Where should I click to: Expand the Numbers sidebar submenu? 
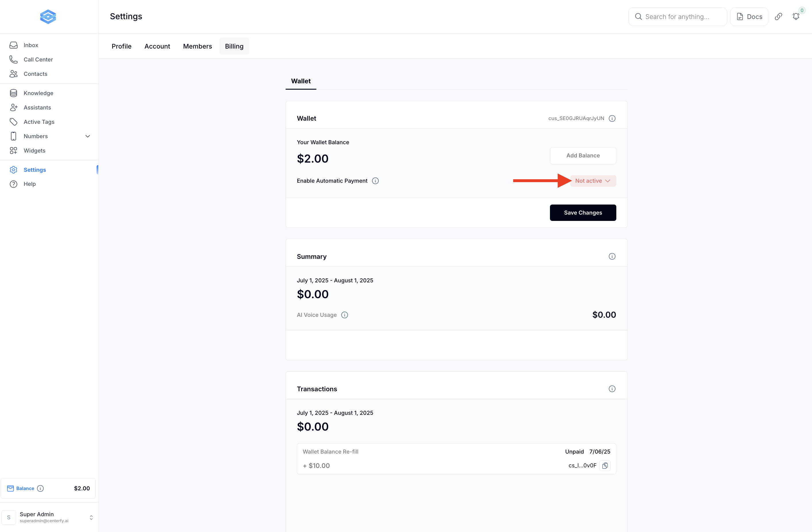point(88,136)
